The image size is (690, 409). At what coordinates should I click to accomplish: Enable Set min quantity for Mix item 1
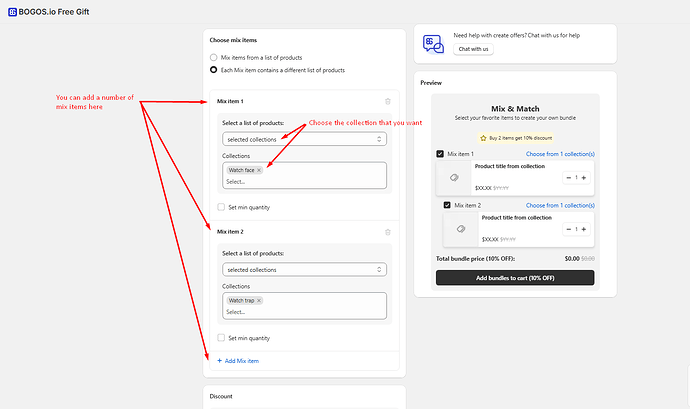[222, 207]
